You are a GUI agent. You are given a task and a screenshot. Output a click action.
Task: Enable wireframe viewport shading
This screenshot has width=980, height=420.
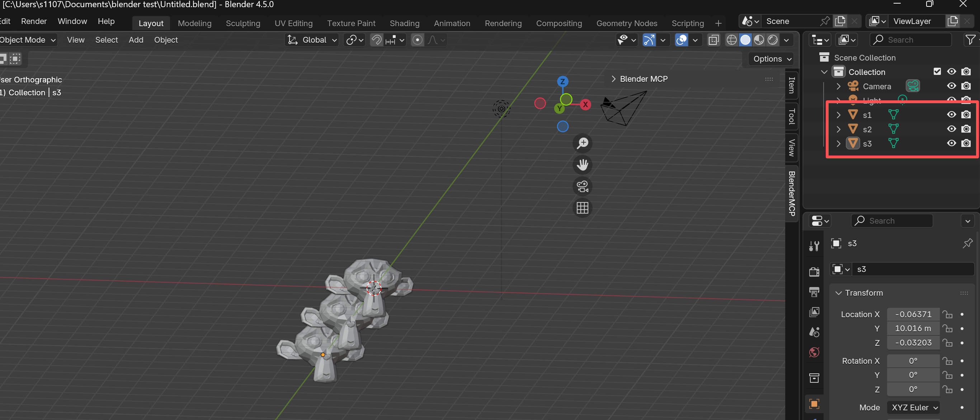[x=731, y=40]
